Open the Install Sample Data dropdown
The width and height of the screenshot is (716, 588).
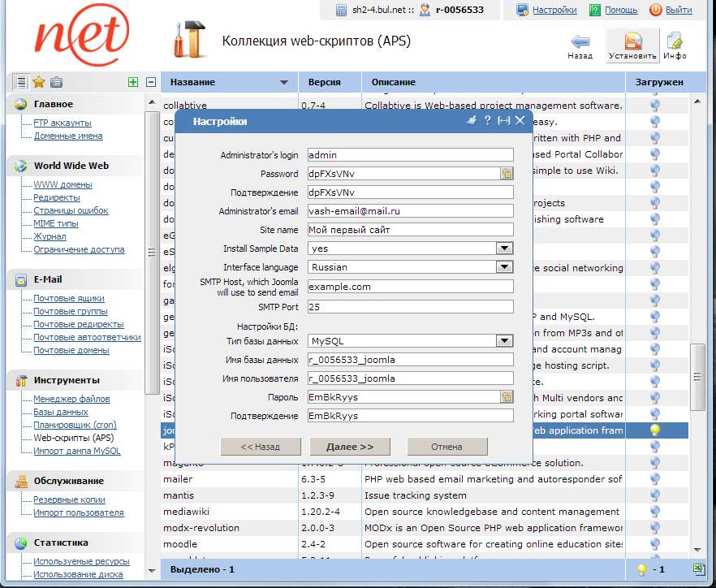(504, 249)
